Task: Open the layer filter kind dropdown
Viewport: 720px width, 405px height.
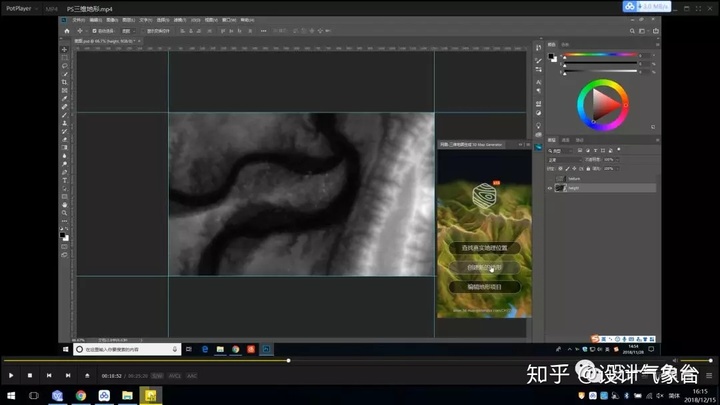Action: click(560, 151)
